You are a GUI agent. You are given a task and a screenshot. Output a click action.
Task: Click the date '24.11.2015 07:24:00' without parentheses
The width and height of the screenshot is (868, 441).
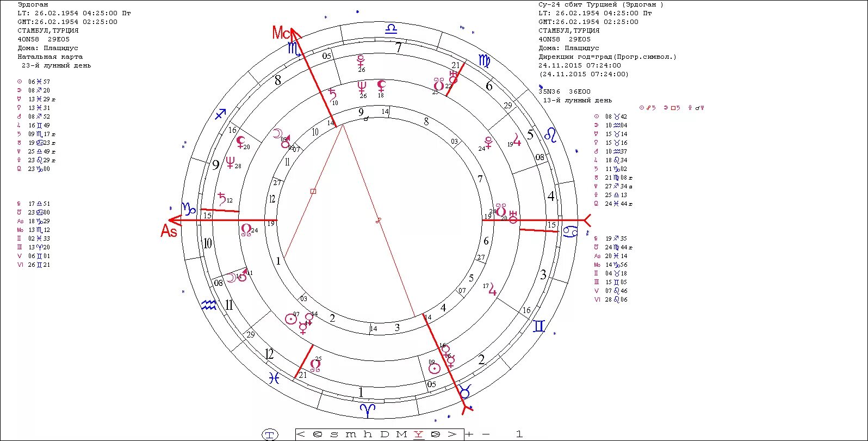click(x=580, y=65)
